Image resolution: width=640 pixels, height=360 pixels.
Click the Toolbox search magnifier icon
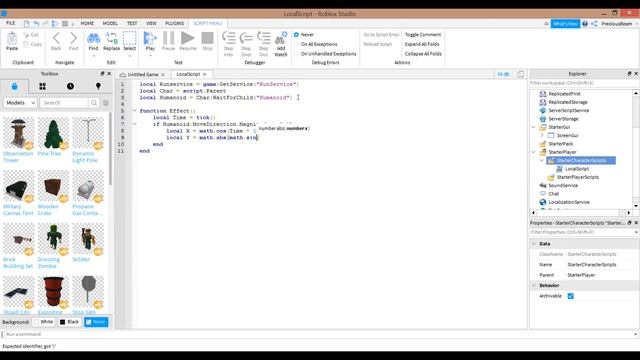click(x=94, y=103)
